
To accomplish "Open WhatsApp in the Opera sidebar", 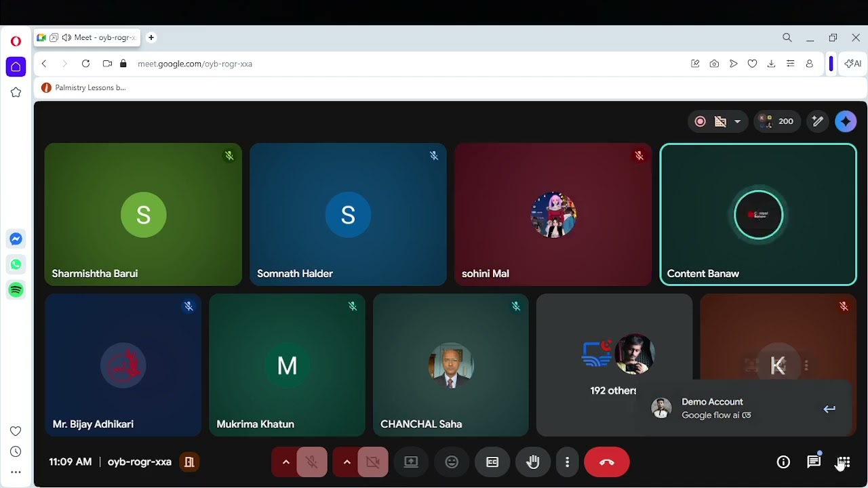I will [16, 264].
